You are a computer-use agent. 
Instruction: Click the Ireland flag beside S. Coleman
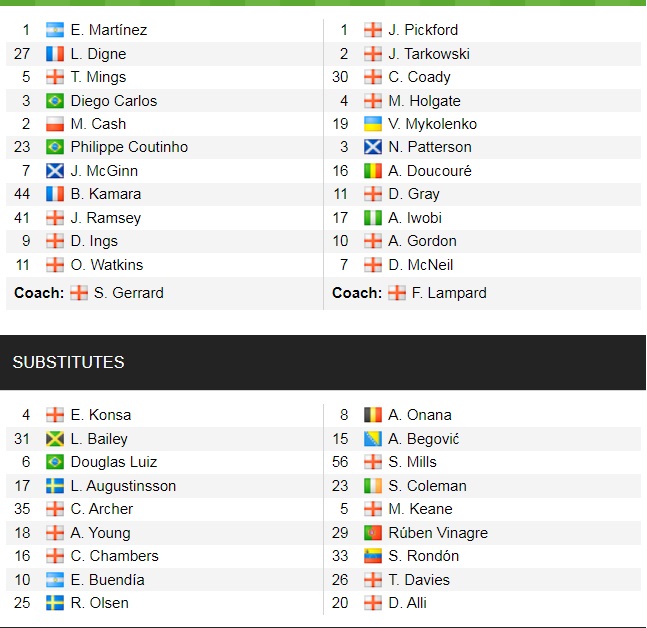coord(373,486)
